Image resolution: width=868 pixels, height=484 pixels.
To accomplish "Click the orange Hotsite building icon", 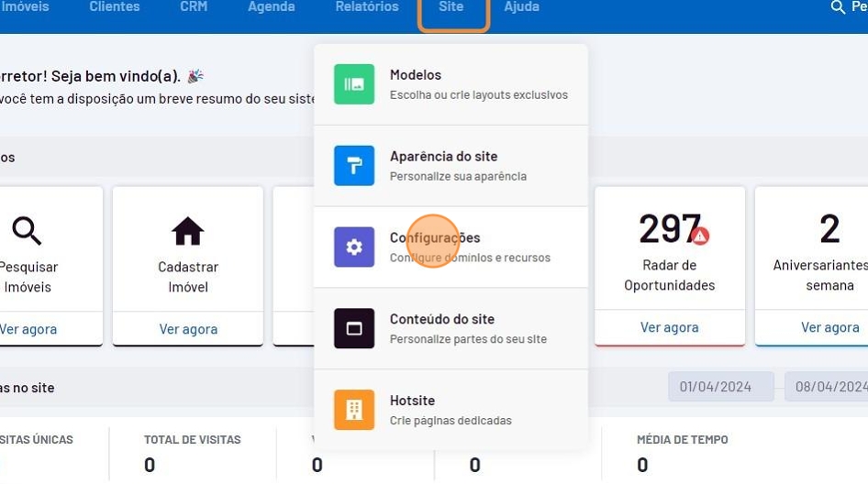I will [354, 410].
